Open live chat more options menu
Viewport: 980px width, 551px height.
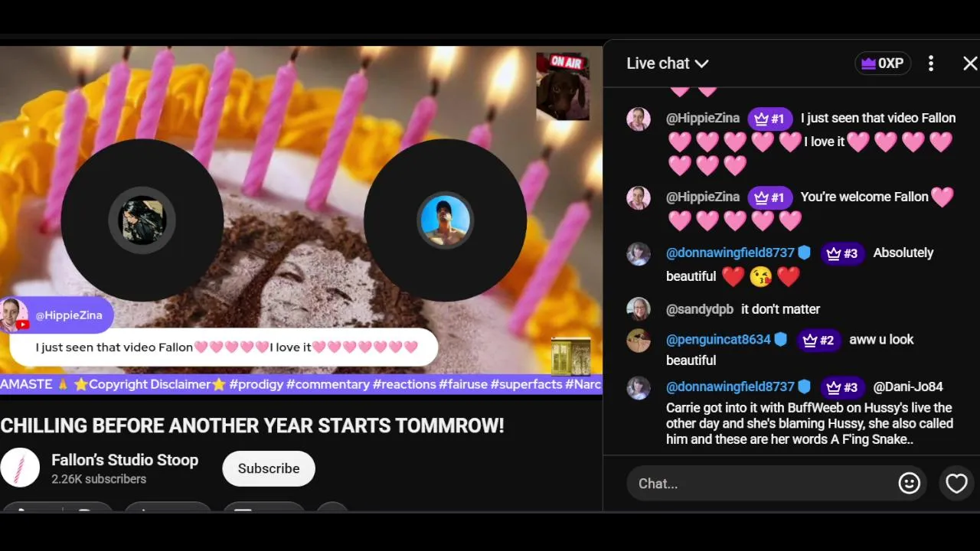click(x=931, y=64)
